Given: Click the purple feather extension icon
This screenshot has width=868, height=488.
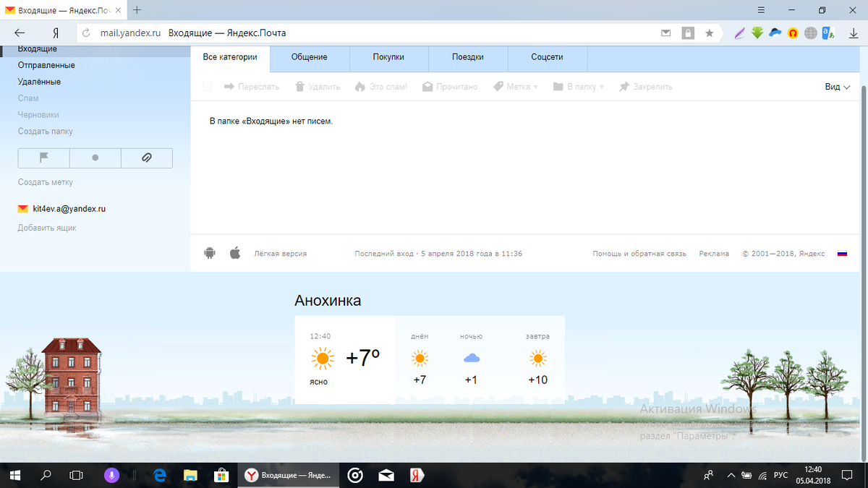Looking at the screenshot, I should point(739,33).
